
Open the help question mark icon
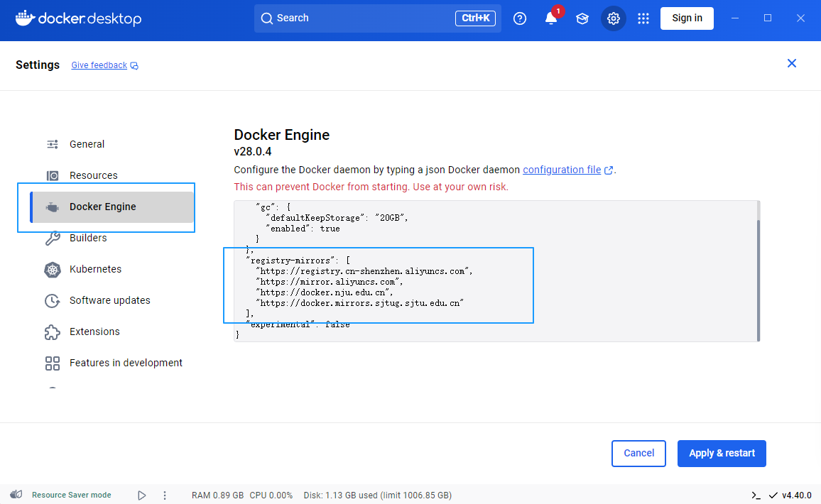(x=519, y=19)
